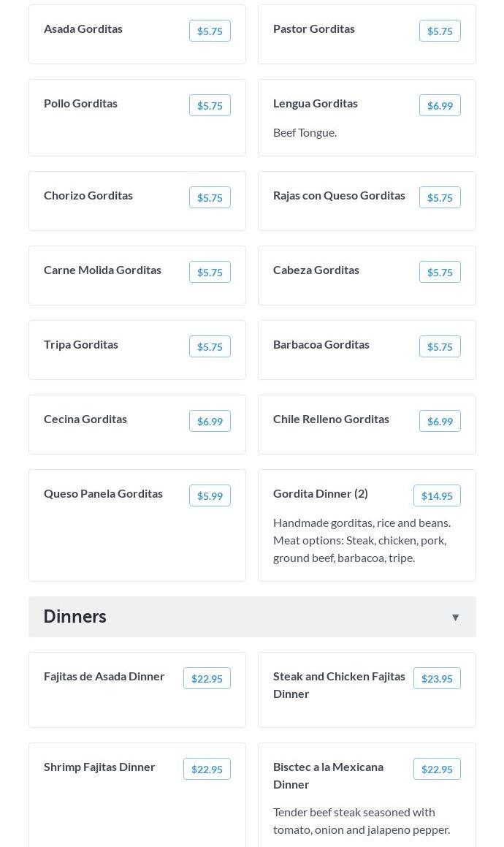This screenshot has height=847, width=504.
Task: Add Rajas con Queso Gorditas price
Action: (x=440, y=197)
